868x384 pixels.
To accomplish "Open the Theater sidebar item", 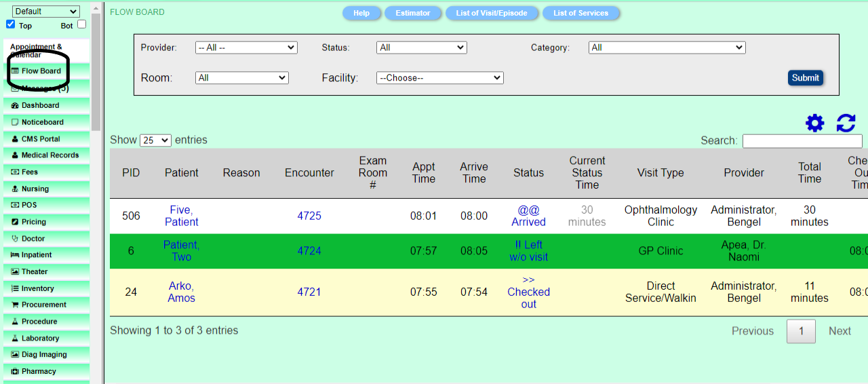I will (34, 271).
